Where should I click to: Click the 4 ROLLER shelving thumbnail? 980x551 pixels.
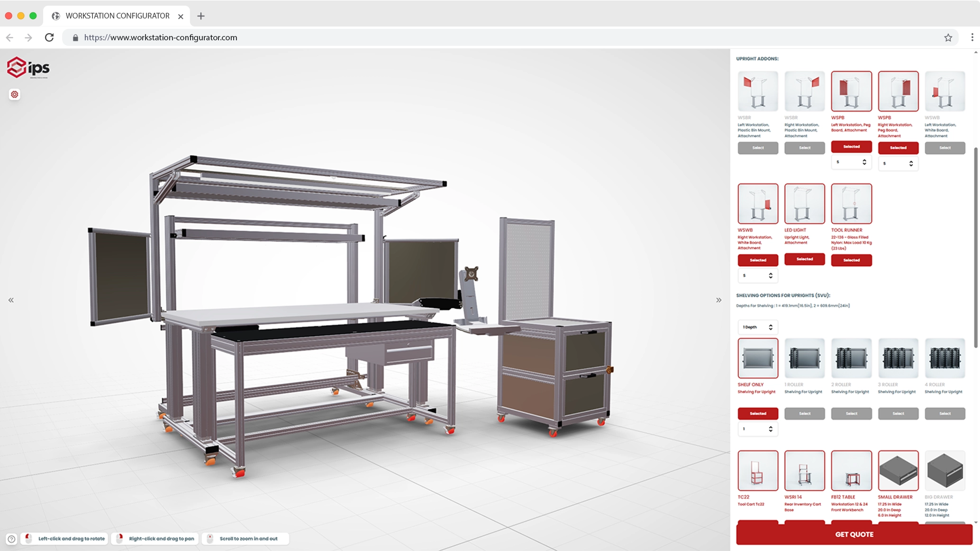click(945, 358)
